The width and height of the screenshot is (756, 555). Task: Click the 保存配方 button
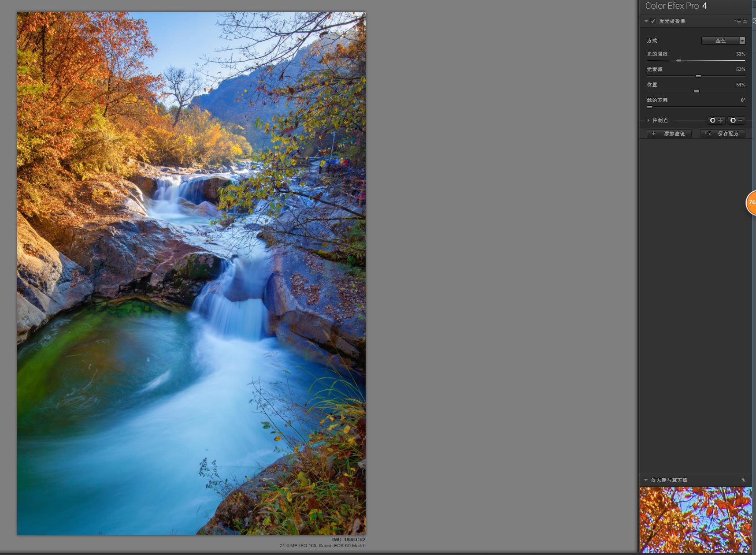click(723, 134)
